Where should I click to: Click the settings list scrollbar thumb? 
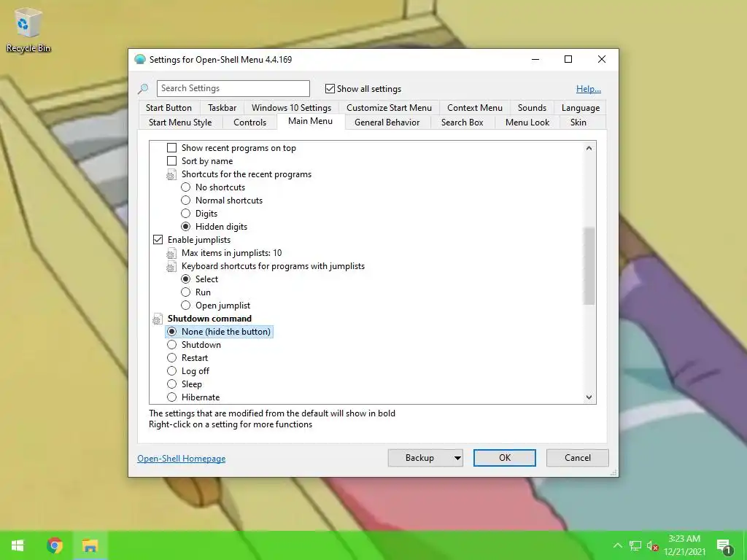tap(589, 265)
